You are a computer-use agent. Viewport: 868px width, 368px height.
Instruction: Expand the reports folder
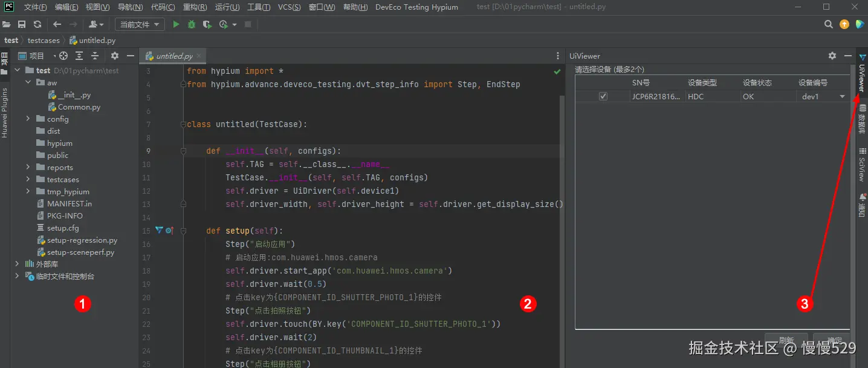pyautogui.click(x=28, y=167)
